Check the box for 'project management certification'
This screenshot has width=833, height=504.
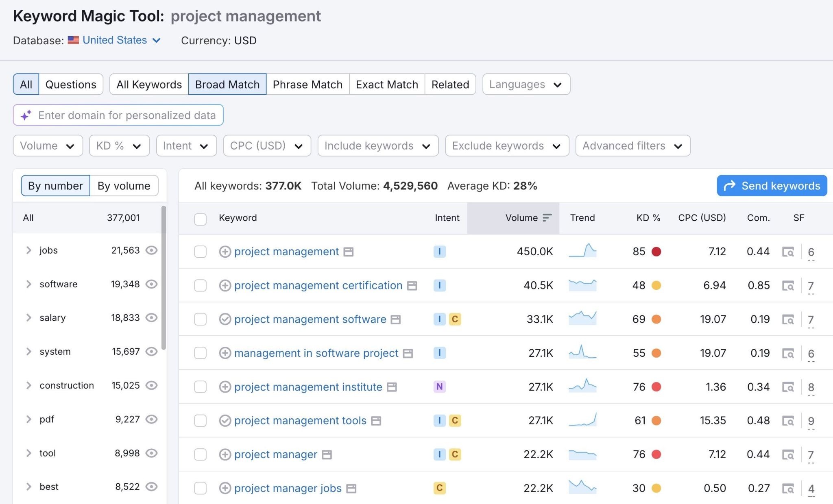200,285
